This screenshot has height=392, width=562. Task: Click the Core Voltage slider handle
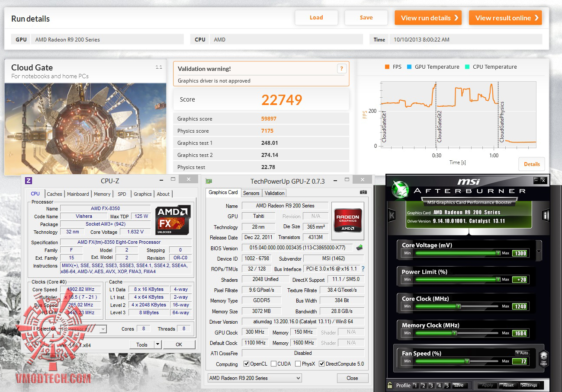coord(498,253)
